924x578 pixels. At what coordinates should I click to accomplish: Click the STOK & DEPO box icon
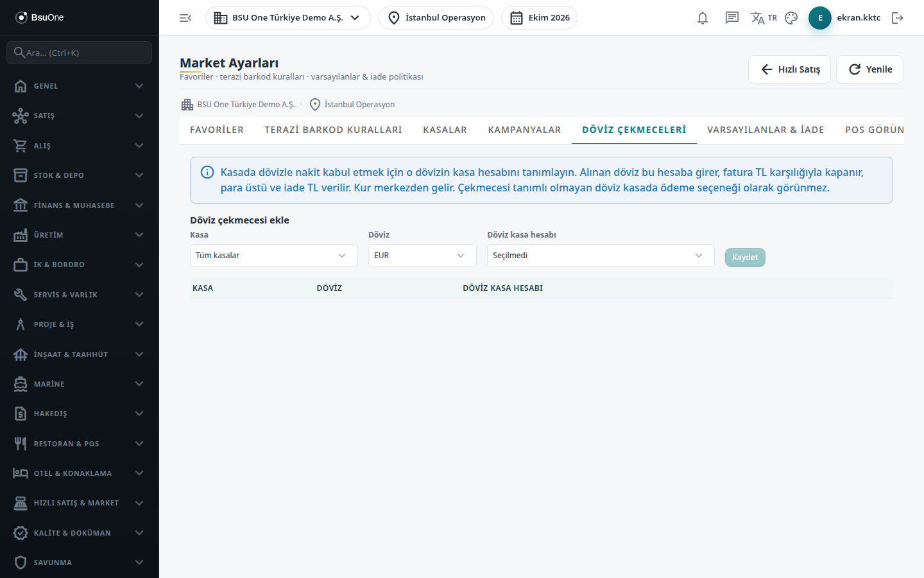tap(21, 175)
